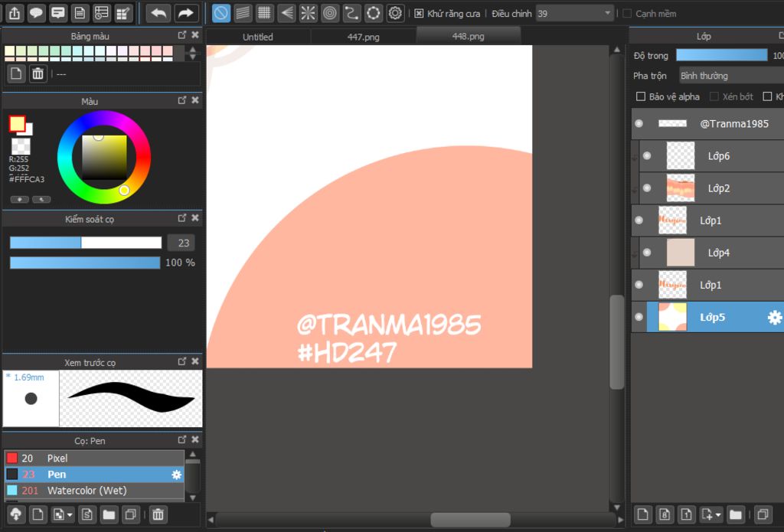Create a brush folder in brush panel
The width and height of the screenshot is (784, 532).
point(109,514)
